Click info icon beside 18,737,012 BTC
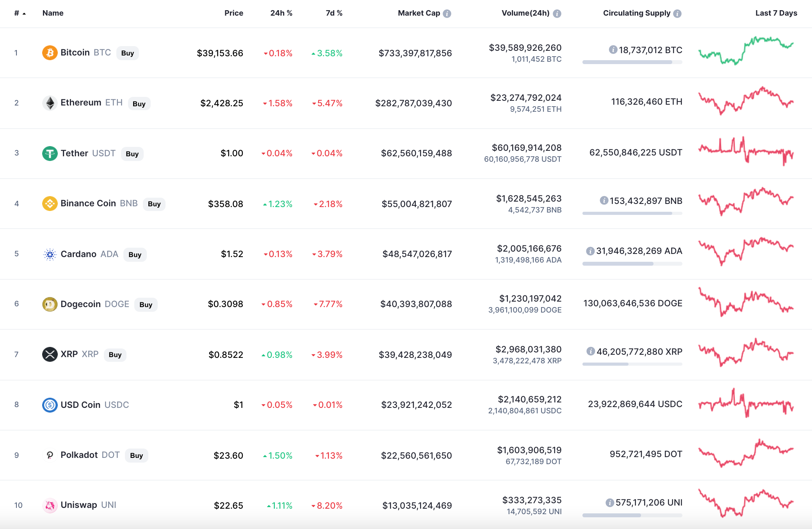Screen dimensions: 812x529 click(613, 50)
